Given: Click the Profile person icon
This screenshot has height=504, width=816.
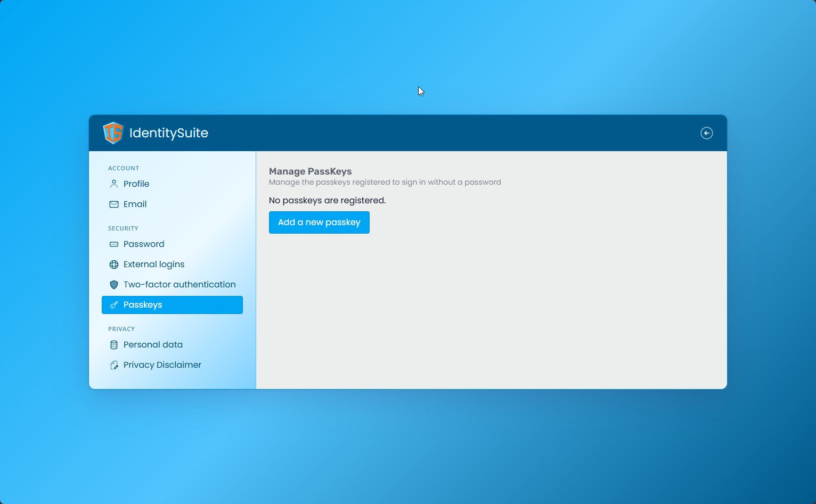Looking at the screenshot, I should [x=114, y=184].
